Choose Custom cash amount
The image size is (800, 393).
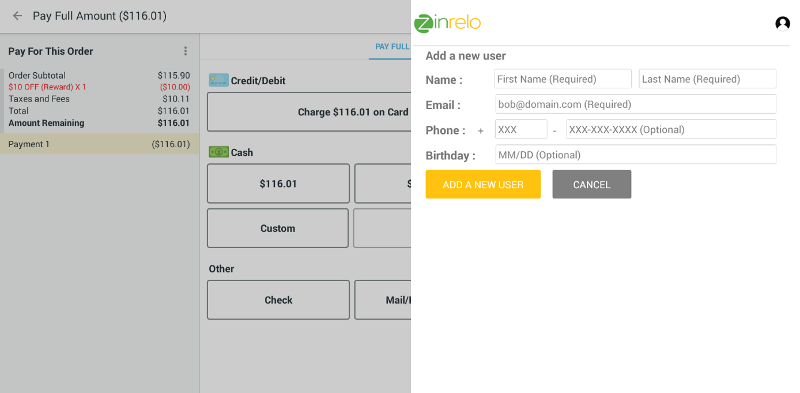tap(278, 228)
